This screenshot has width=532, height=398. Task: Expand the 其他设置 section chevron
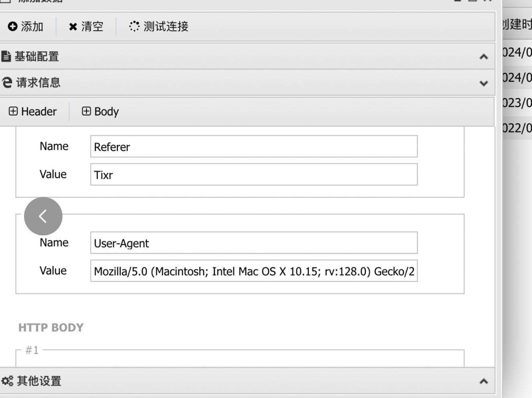(484, 381)
